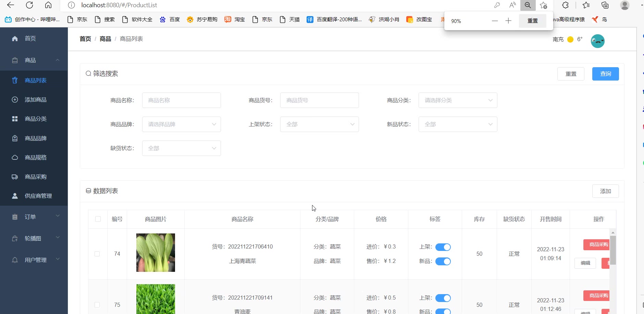Reset browser zoom with 重置 in zoom popup

(533, 21)
